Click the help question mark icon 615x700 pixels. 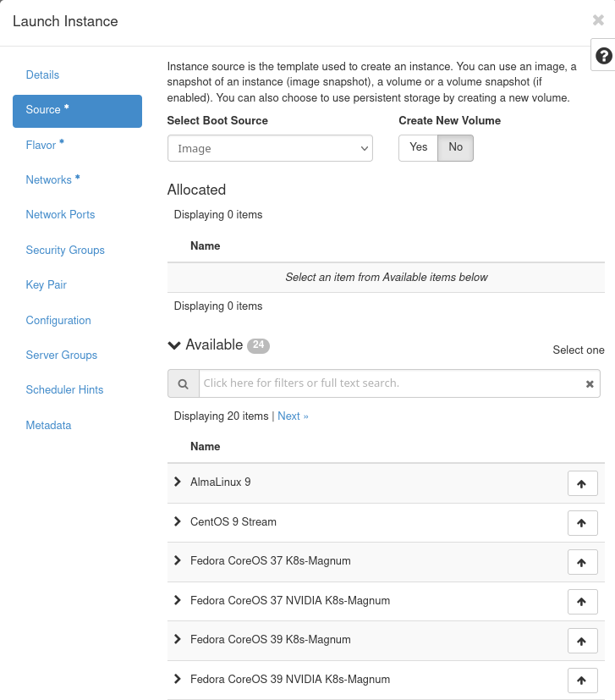(603, 56)
